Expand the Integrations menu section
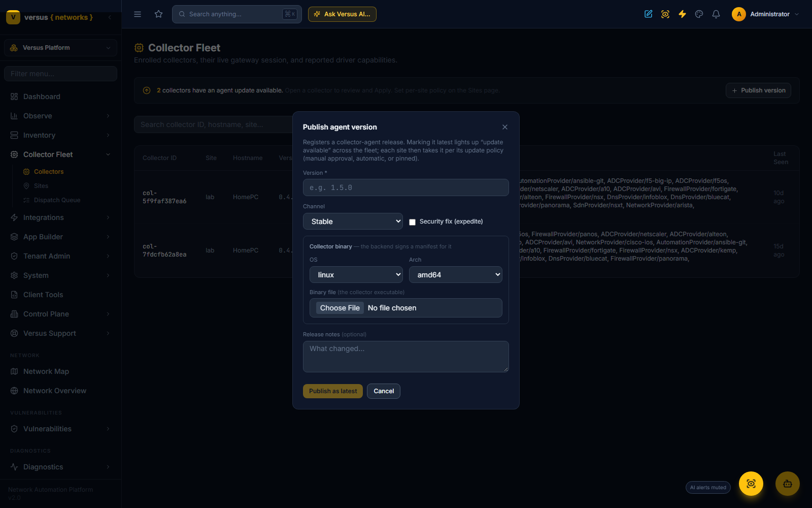Viewport: 812px width, 508px height. coord(60,217)
